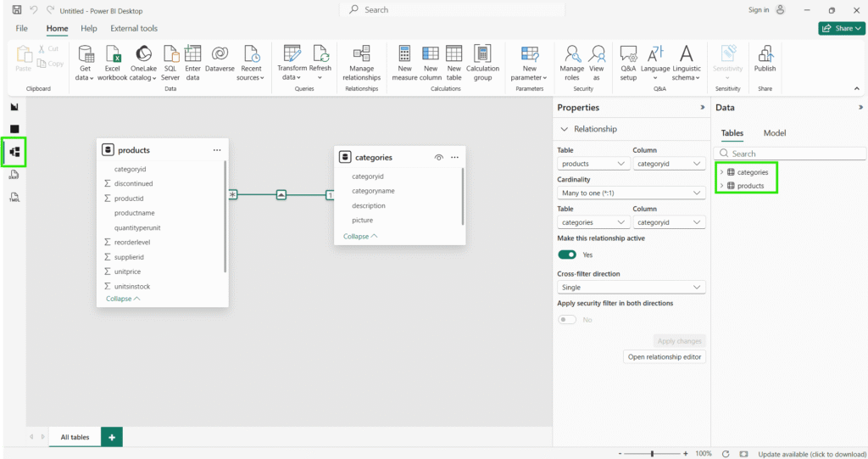Viewport: 868px width, 459px height.
Task: Refresh the data model
Action: point(320,63)
